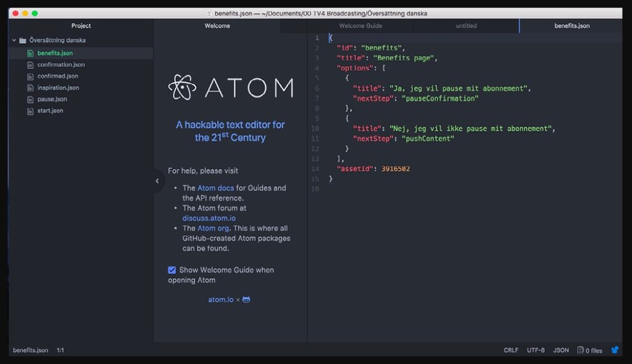Screen dimensions: 632x364
Task: Click the green full screen window button
Action: pos(35,14)
